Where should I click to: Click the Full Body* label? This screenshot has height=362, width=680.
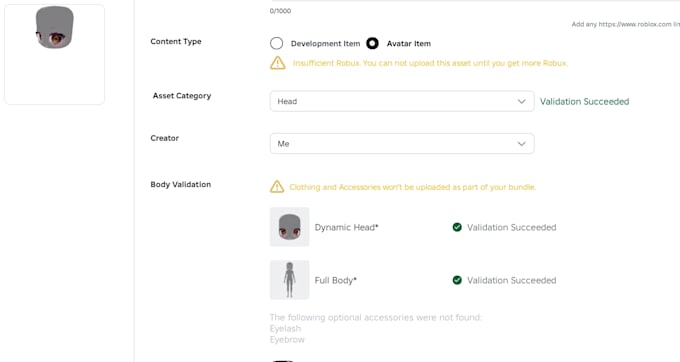pyautogui.click(x=336, y=280)
